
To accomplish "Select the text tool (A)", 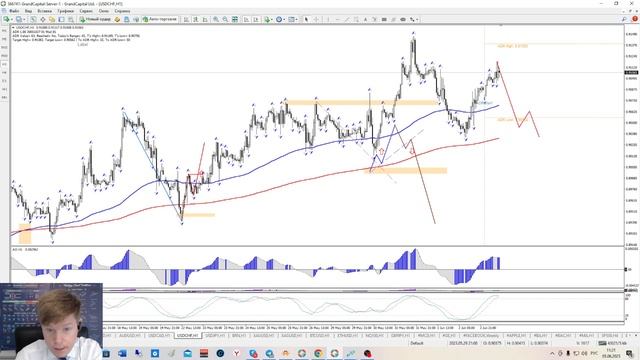I will (x=365, y=19).
